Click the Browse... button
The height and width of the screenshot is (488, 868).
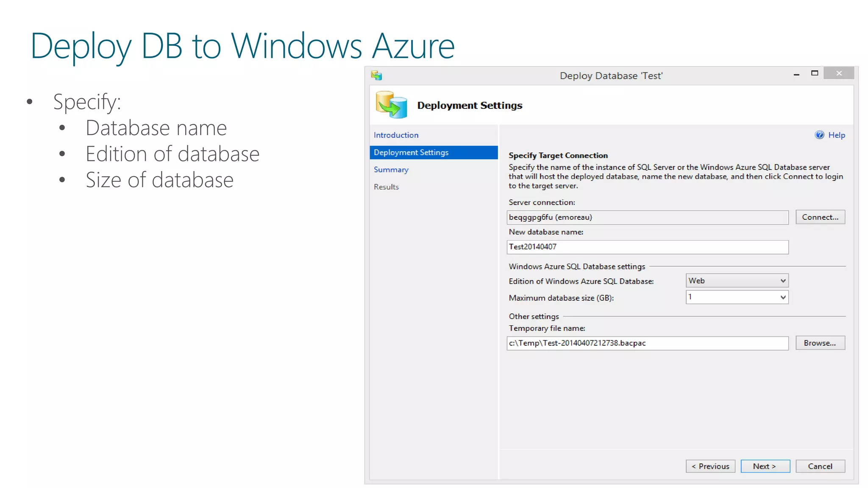coord(820,343)
